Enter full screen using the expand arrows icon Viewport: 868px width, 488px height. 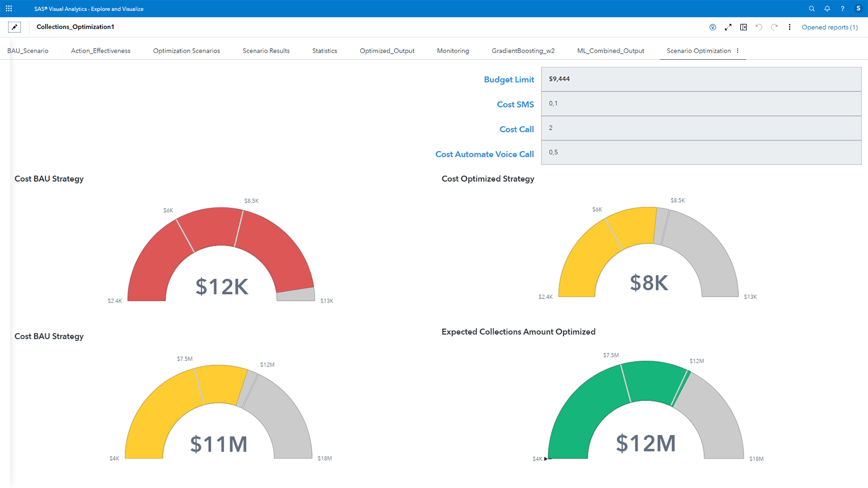pos(728,27)
